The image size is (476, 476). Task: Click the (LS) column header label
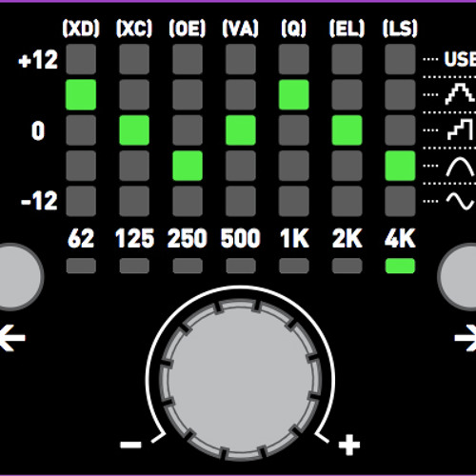(400, 29)
